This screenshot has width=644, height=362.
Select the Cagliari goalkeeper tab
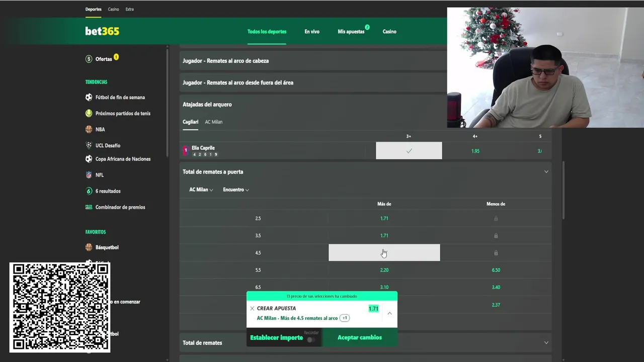tap(190, 122)
